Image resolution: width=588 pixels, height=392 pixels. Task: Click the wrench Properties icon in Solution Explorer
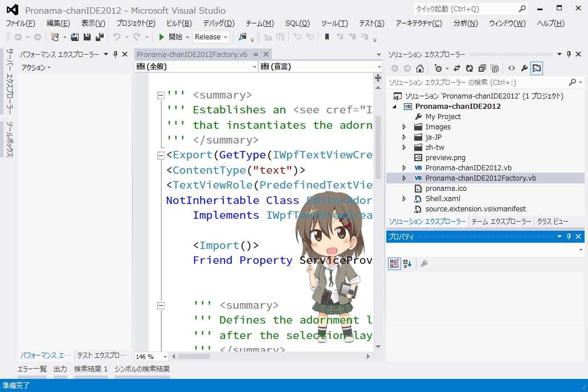point(524,68)
